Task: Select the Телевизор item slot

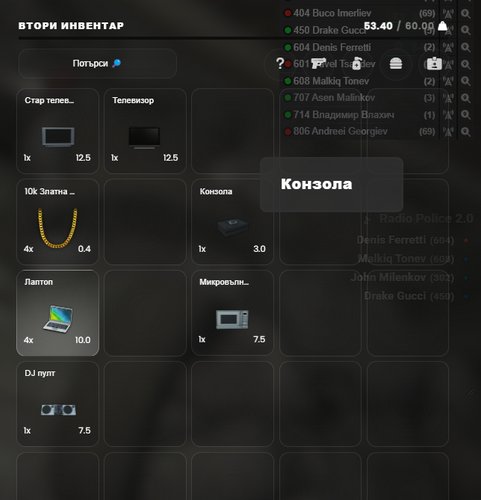Action: pos(145,131)
